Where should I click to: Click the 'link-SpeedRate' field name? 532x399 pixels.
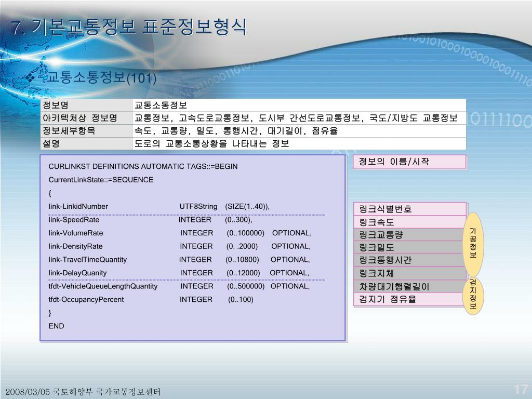click(x=74, y=220)
